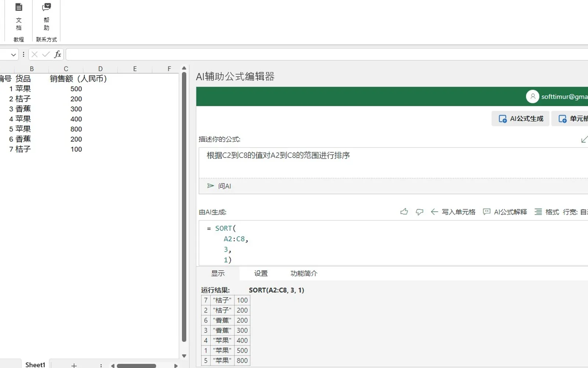Click 写入单元格 to insert the formula
The height and width of the screenshot is (368, 588).
(x=453, y=212)
